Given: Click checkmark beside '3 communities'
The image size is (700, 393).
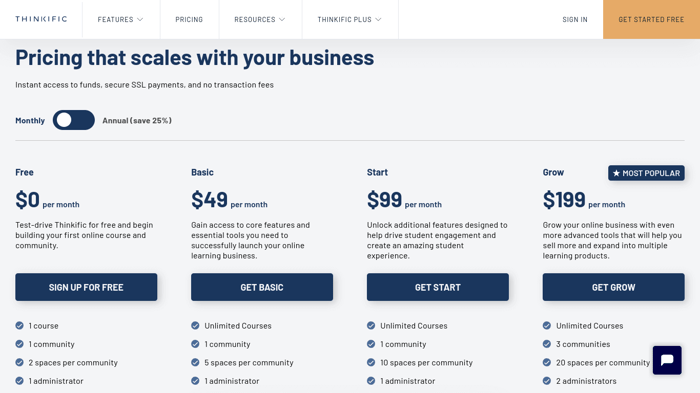Looking at the screenshot, I should pos(547,344).
